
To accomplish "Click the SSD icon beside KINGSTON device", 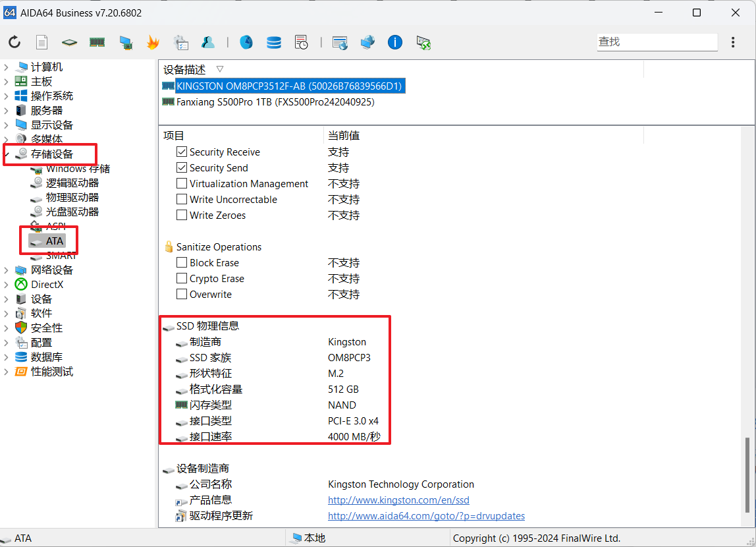I will click(x=169, y=86).
